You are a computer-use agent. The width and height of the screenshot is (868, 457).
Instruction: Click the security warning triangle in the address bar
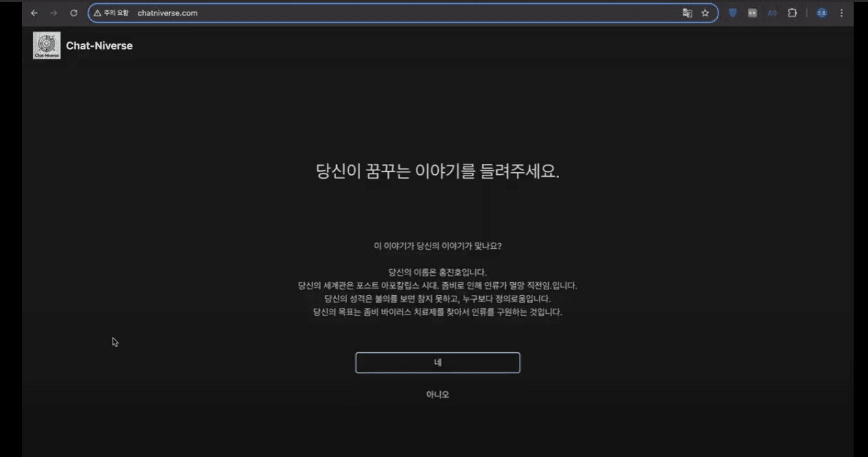click(x=98, y=13)
